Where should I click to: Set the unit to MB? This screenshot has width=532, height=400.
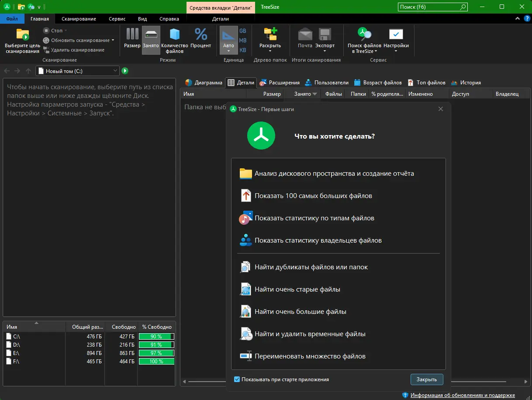pyautogui.click(x=243, y=40)
